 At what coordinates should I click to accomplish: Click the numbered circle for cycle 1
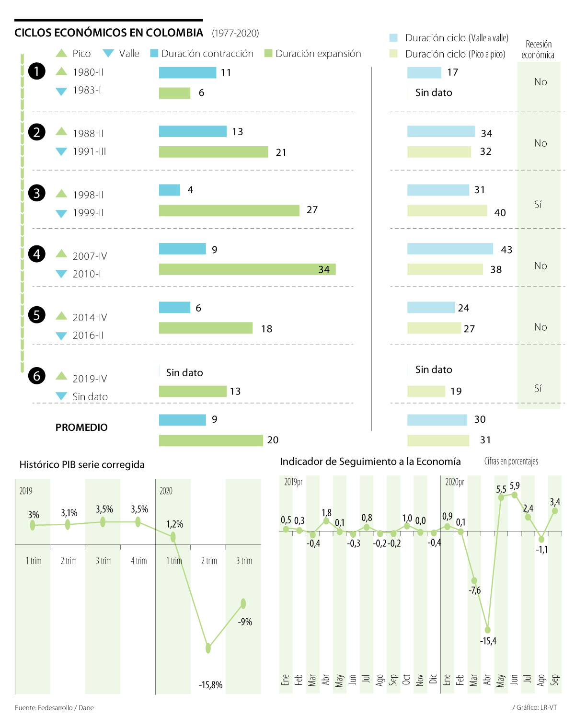37,71
